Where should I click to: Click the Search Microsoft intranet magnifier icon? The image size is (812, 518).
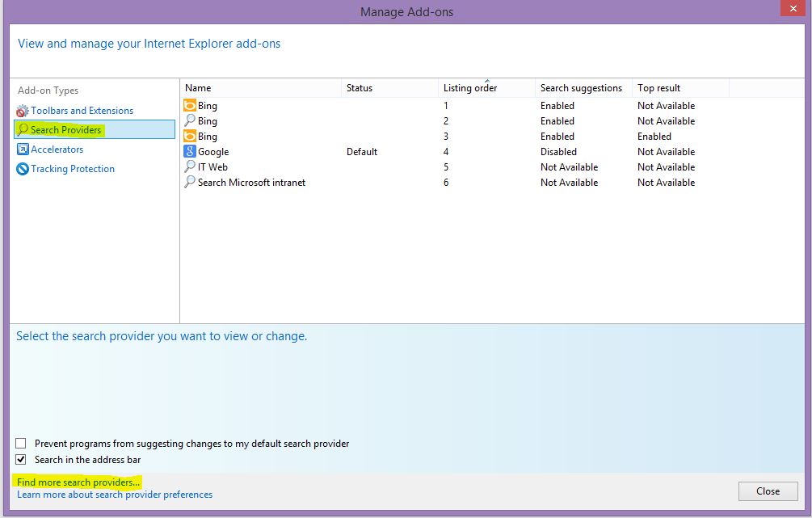[x=190, y=183]
